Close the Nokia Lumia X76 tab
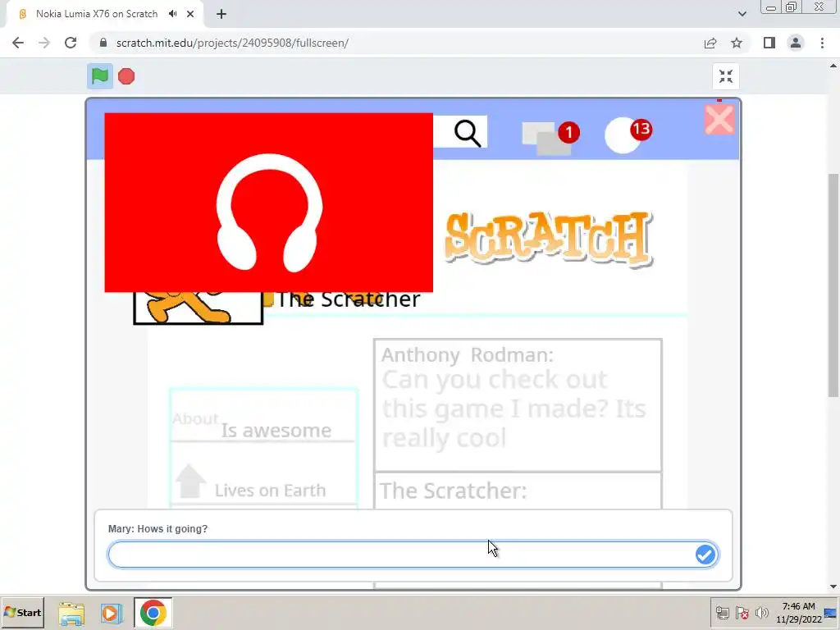Screen dimensions: 840x630 click(190, 14)
